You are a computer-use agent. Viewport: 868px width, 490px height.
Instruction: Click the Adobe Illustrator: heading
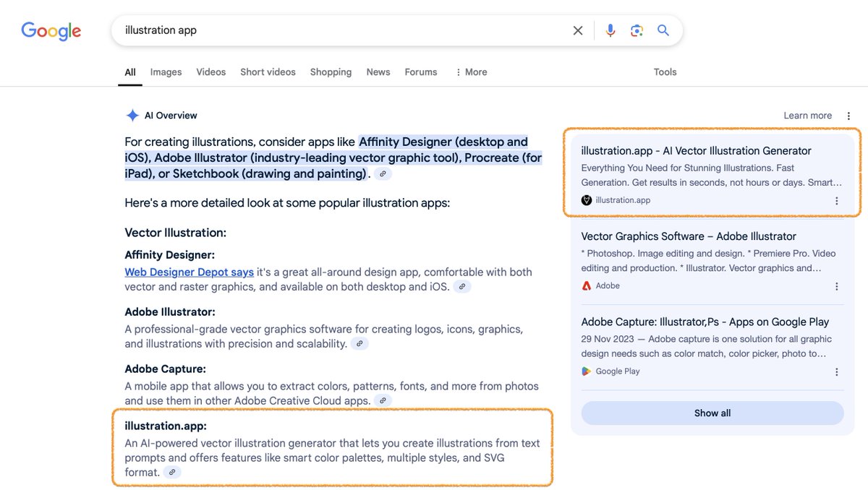click(x=170, y=312)
